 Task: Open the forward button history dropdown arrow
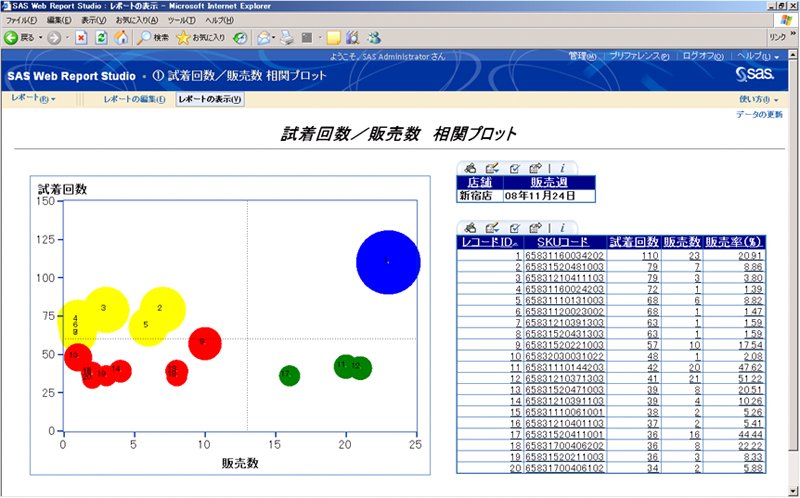pyautogui.click(x=67, y=38)
